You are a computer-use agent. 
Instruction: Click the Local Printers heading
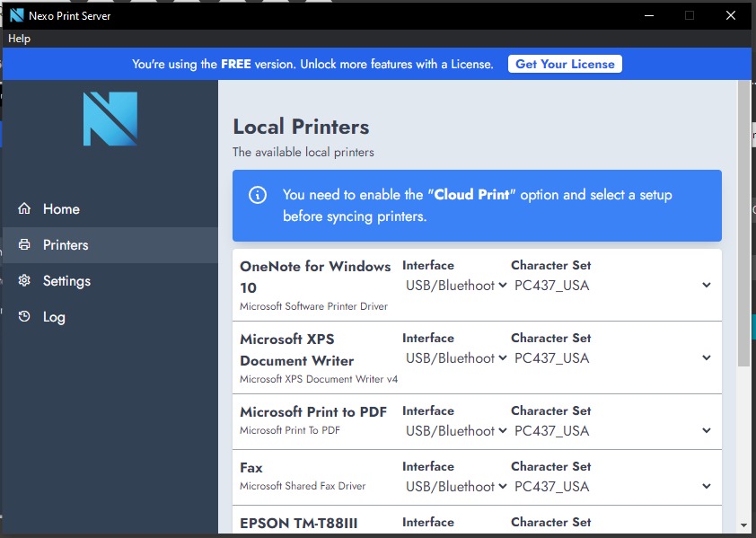[x=301, y=127]
